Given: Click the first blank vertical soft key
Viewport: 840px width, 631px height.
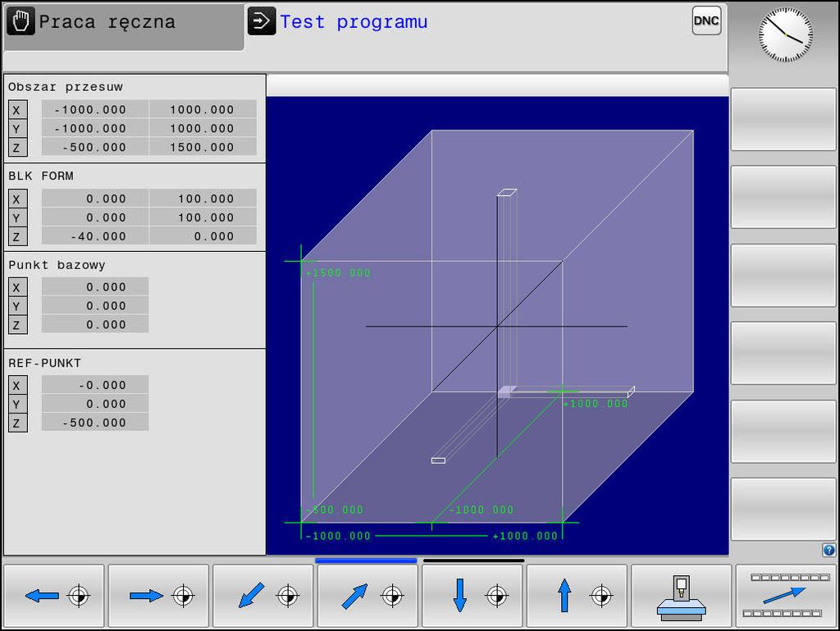Looking at the screenshot, I should click(783, 120).
